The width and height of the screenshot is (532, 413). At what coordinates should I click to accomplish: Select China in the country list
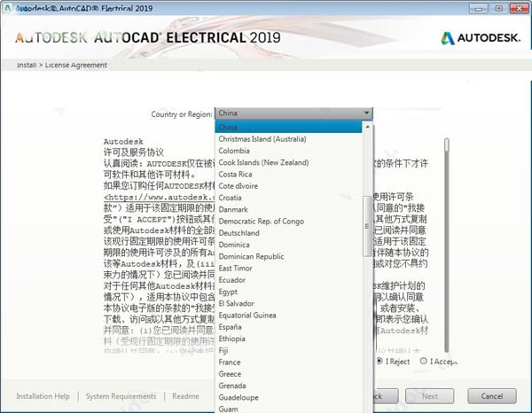289,127
